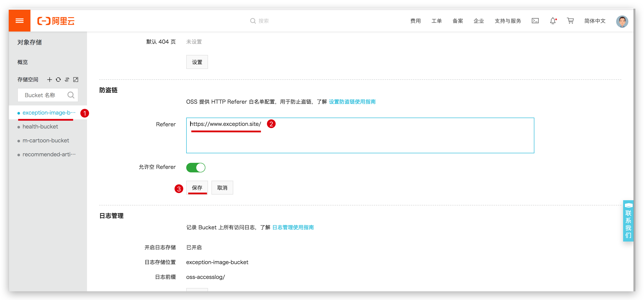This screenshot has height=300, width=644.
Task: Click the 存储空间 label
Action: click(28, 80)
